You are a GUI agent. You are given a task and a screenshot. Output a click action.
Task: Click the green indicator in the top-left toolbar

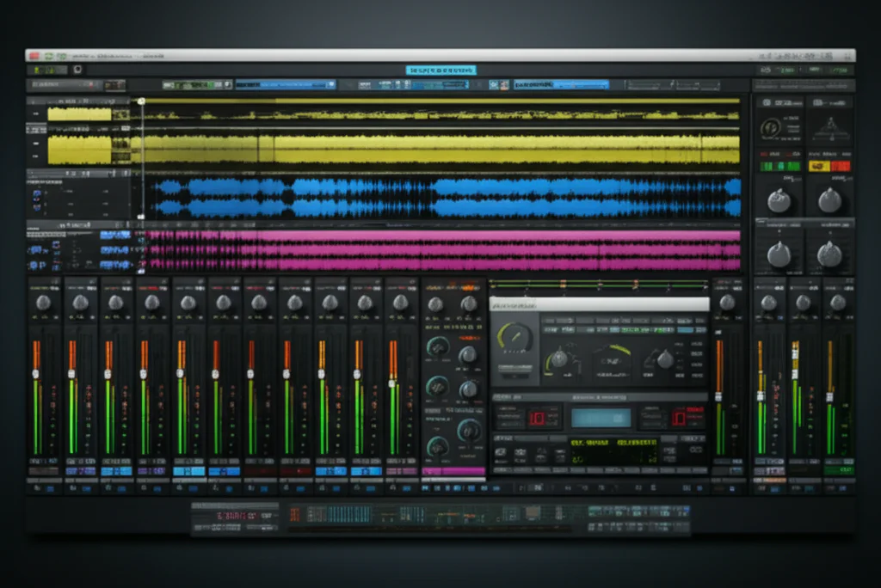(48, 70)
